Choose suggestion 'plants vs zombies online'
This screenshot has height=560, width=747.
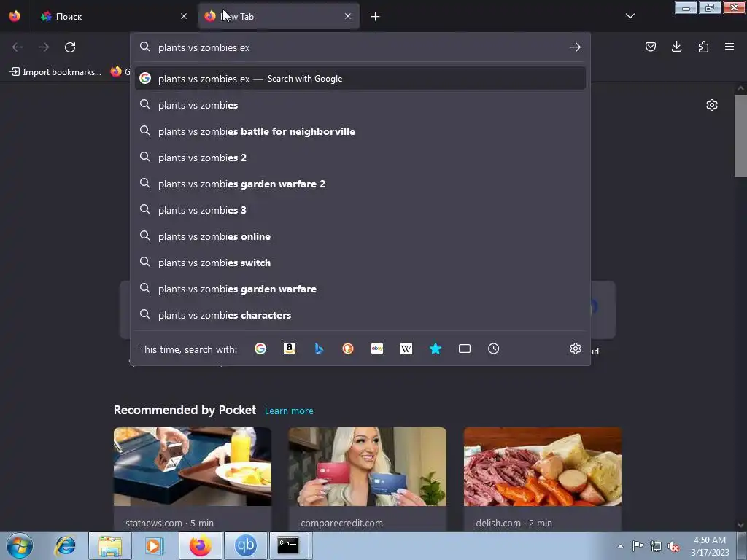click(360, 236)
